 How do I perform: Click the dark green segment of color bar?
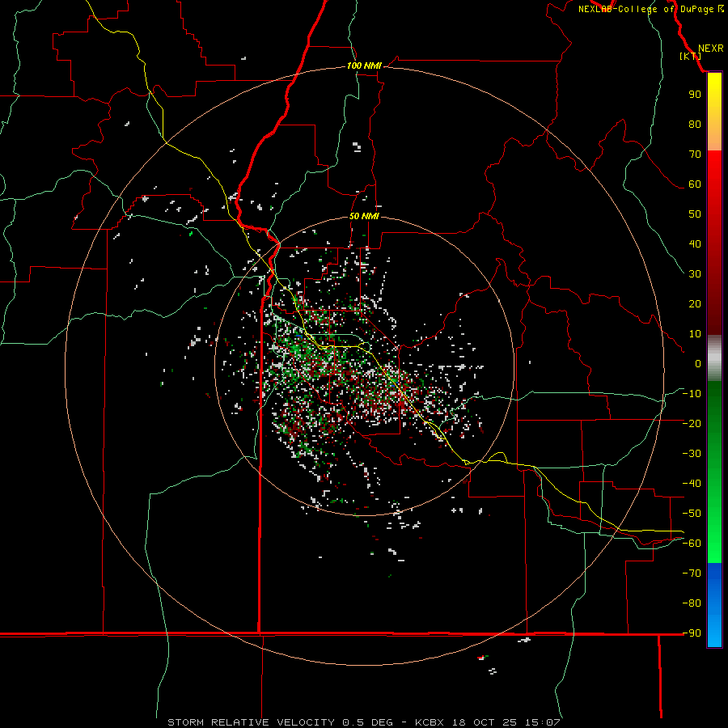click(x=714, y=408)
